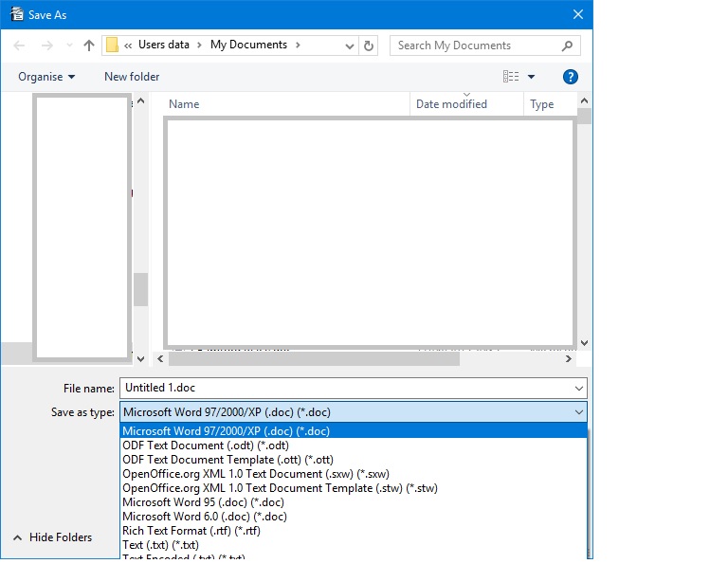Click the change view layout icon

tap(511, 77)
